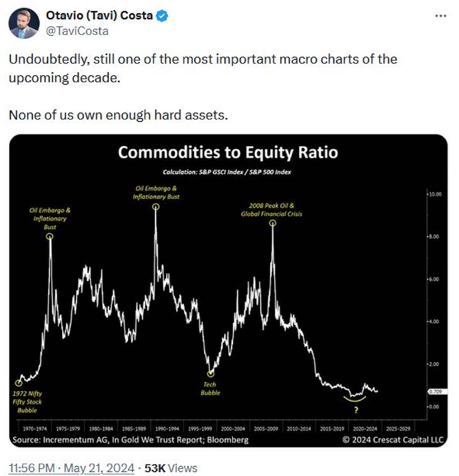The width and height of the screenshot is (459, 476).
Task: Open the 11:56 PM May 21, 2024 timestamp
Action: (x=71, y=468)
